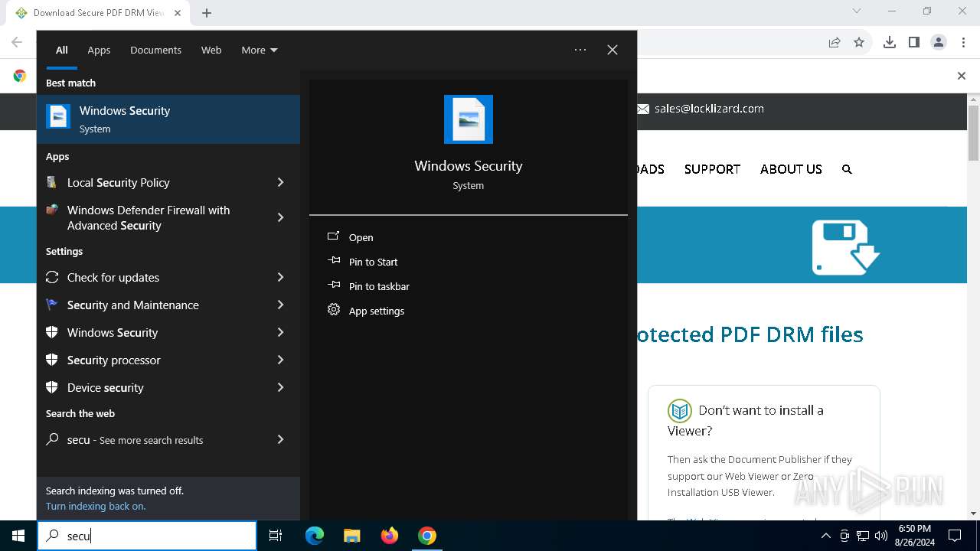
Task: Click the taskbar search box
Action: click(x=147, y=536)
